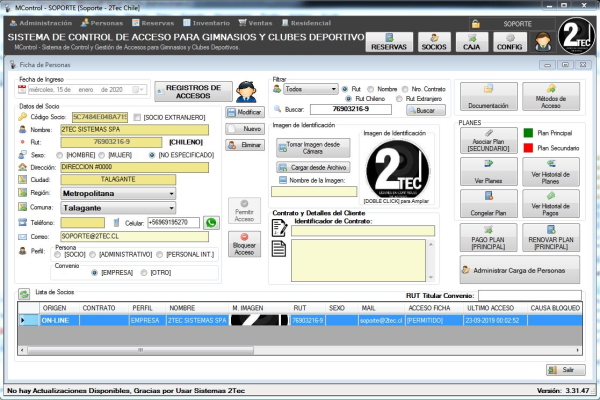Click the Buscar search button
600x400 pixels.
[x=426, y=110]
